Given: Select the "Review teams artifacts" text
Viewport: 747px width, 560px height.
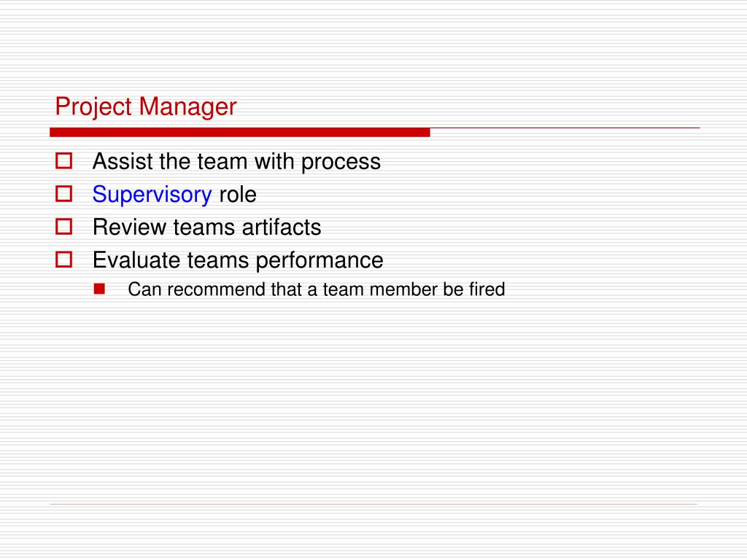Looking at the screenshot, I should click(x=206, y=227).
